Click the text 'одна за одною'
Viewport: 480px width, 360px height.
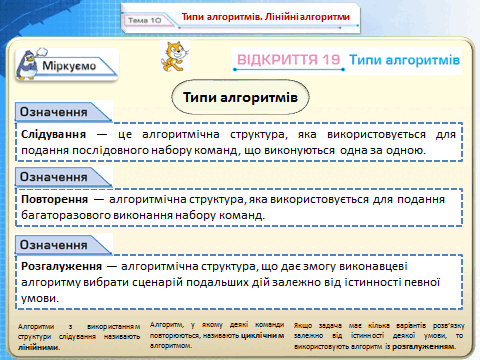[383, 150]
